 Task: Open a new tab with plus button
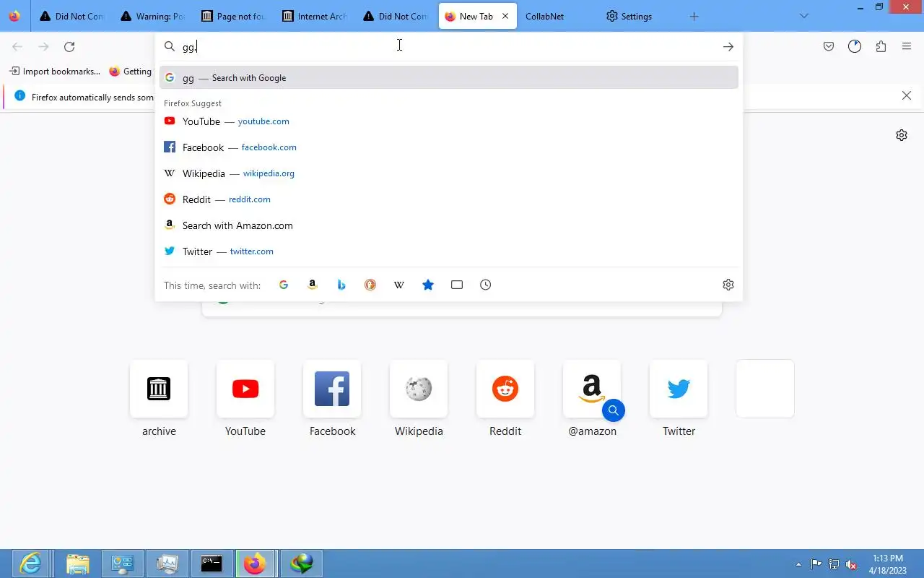click(694, 16)
